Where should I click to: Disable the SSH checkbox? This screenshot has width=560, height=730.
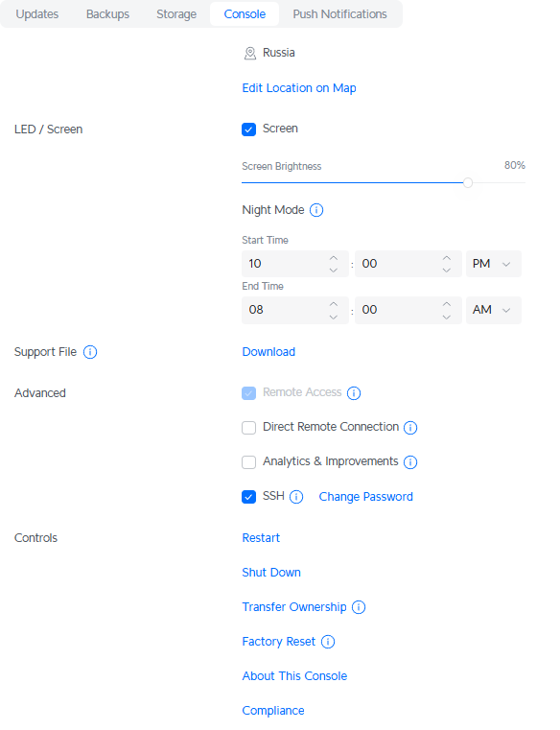tap(248, 497)
